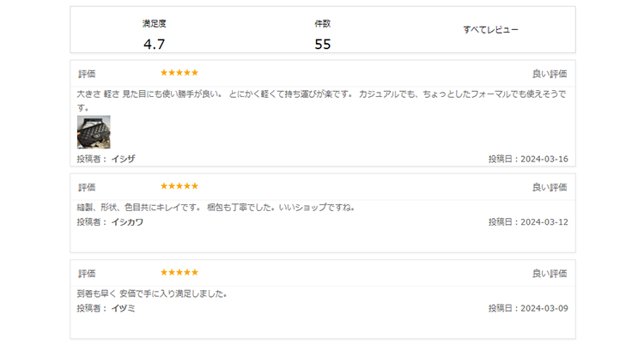
Task: Click the 4.7 satisfaction score
Action: click(x=154, y=44)
